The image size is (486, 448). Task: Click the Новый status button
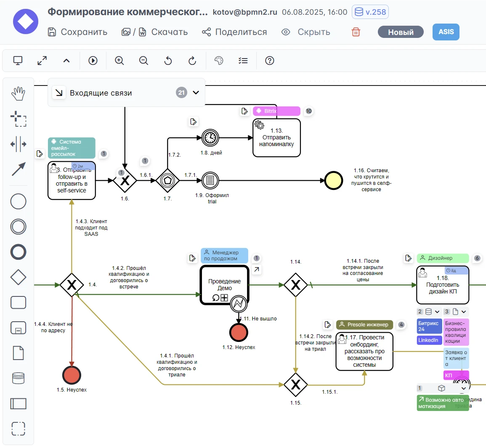click(400, 32)
